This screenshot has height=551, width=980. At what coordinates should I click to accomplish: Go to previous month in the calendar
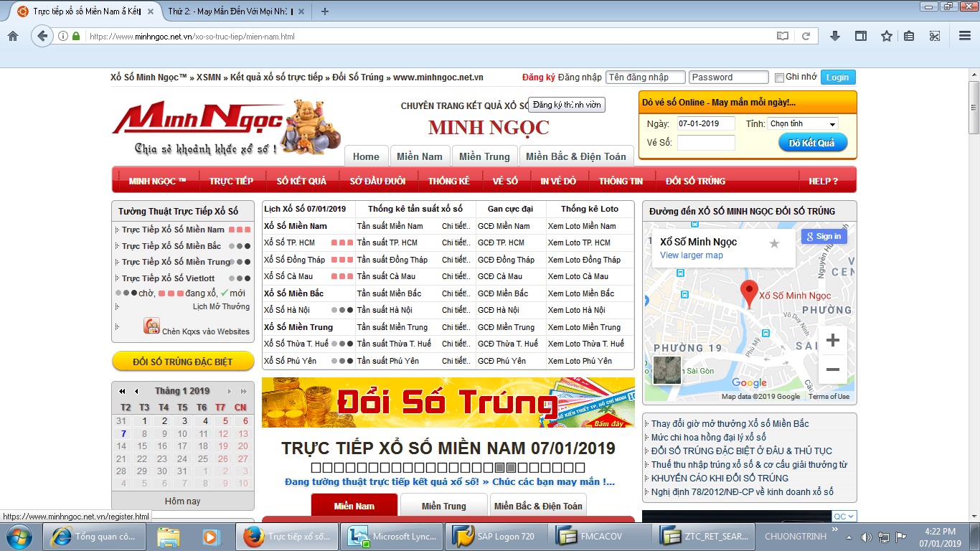point(136,391)
